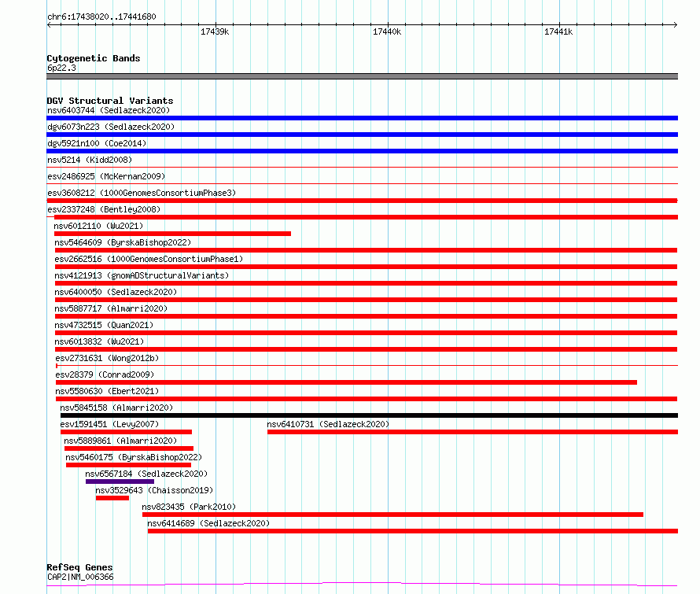
Task: Click nsv5214 (Kidd2008) label
Action: pyautogui.click(x=90, y=160)
